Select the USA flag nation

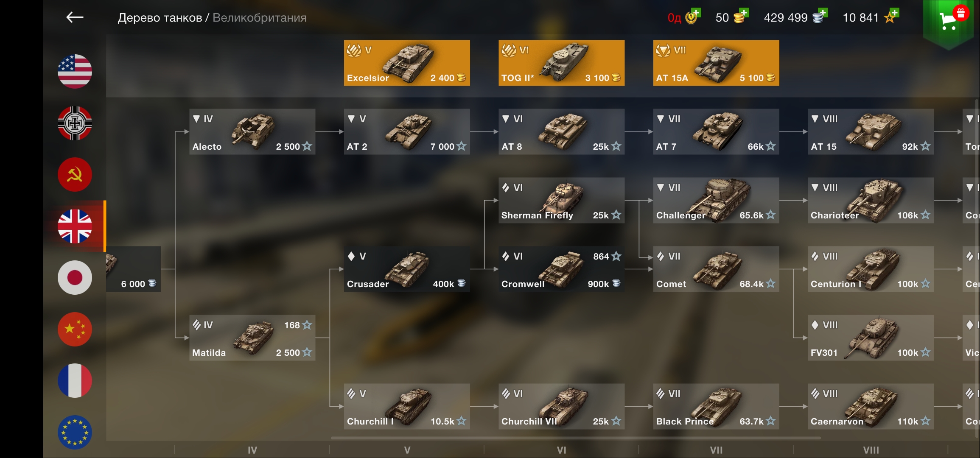click(75, 71)
